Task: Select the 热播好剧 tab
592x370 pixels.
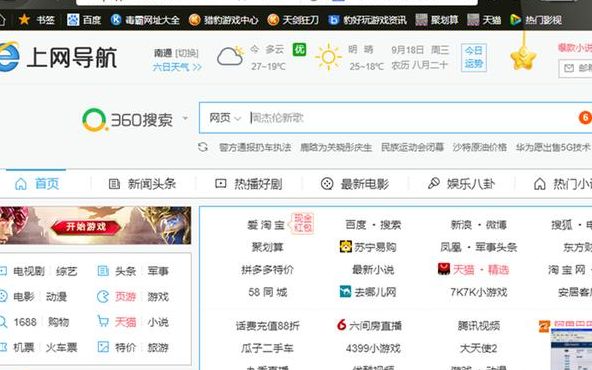Action: click(248, 184)
